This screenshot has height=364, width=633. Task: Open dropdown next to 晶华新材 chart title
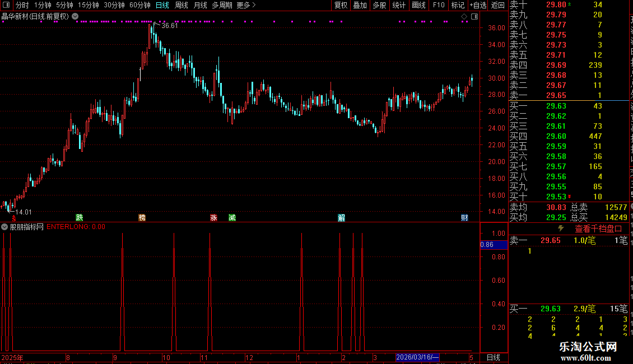coord(75,17)
